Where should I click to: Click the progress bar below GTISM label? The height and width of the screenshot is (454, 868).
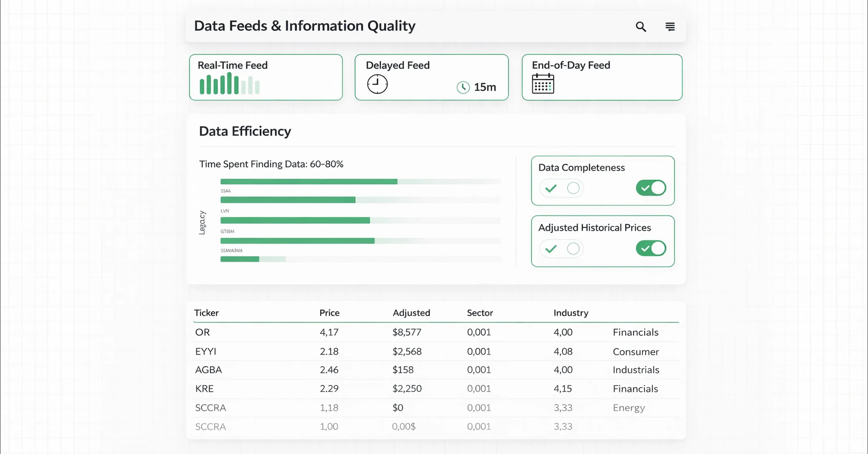[x=361, y=241]
